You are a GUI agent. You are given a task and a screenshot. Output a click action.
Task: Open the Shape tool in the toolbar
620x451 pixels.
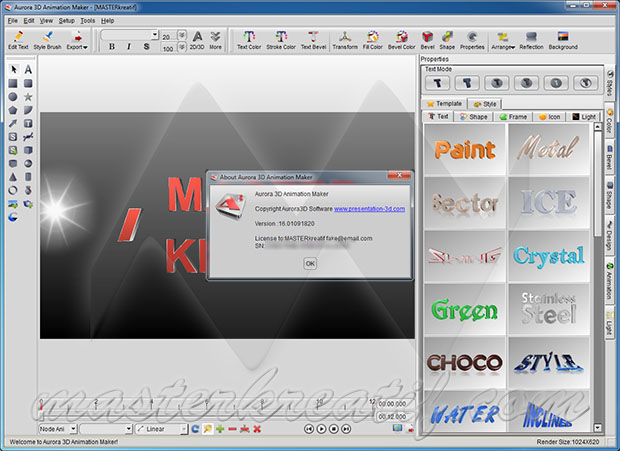click(447, 40)
